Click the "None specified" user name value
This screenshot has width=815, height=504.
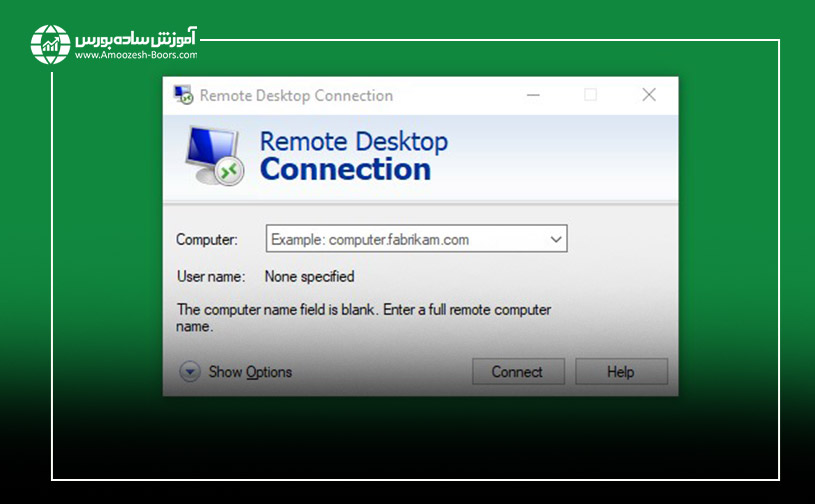(x=309, y=276)
